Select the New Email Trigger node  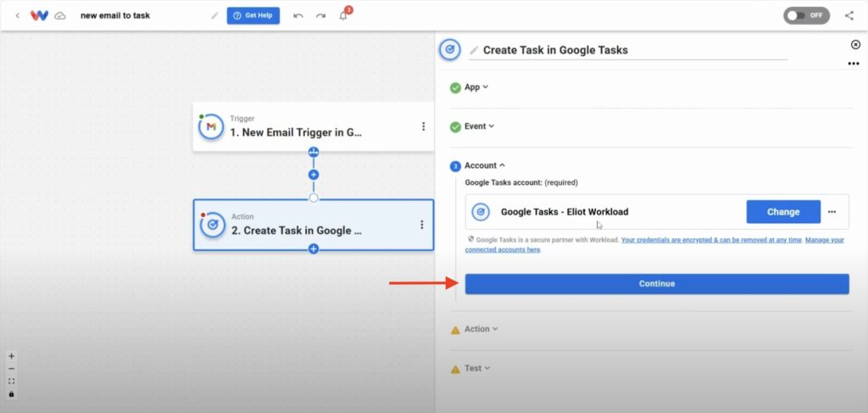(314, 126)
